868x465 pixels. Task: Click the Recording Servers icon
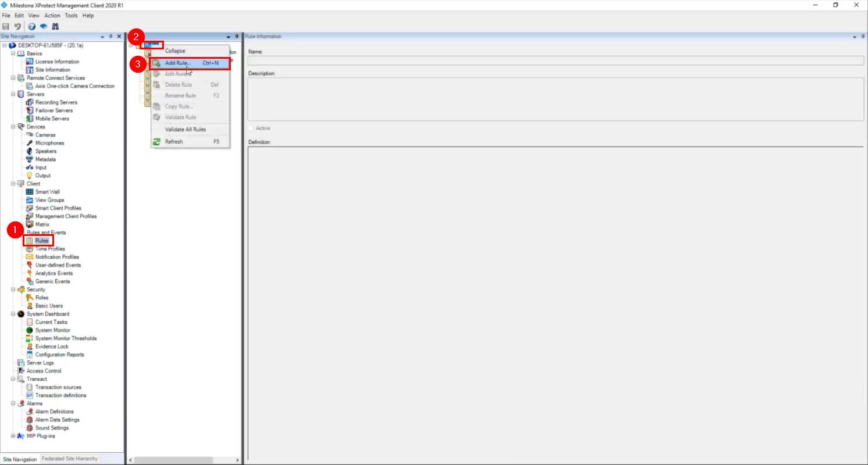pyautogui.click(x=30, y=102)
